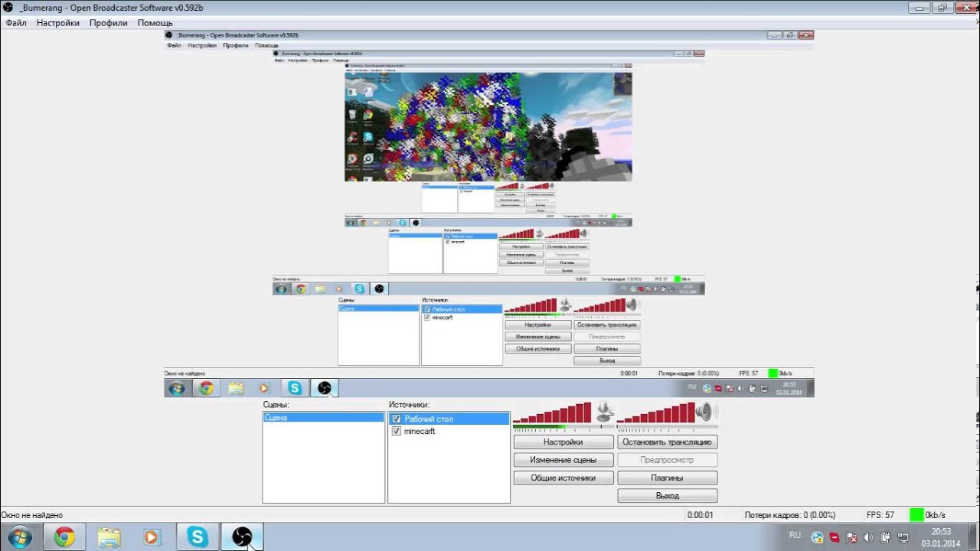980x551 pixels.
Task: Click the power plug tray icon
Action: [886, 537]
